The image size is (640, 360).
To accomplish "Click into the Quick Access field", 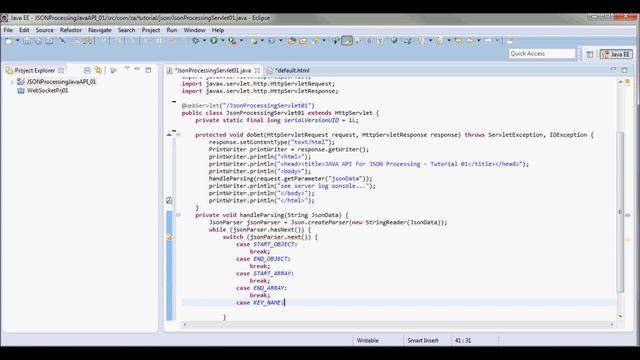I will pos(542,53).
